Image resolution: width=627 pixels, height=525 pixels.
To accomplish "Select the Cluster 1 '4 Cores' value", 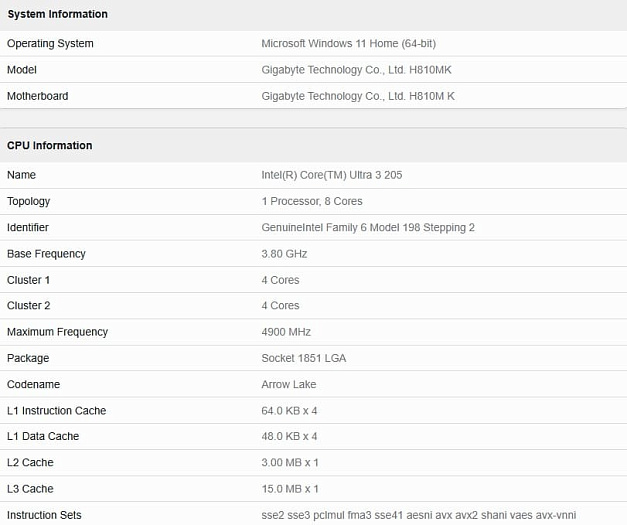I will click(x=280, y=280).
